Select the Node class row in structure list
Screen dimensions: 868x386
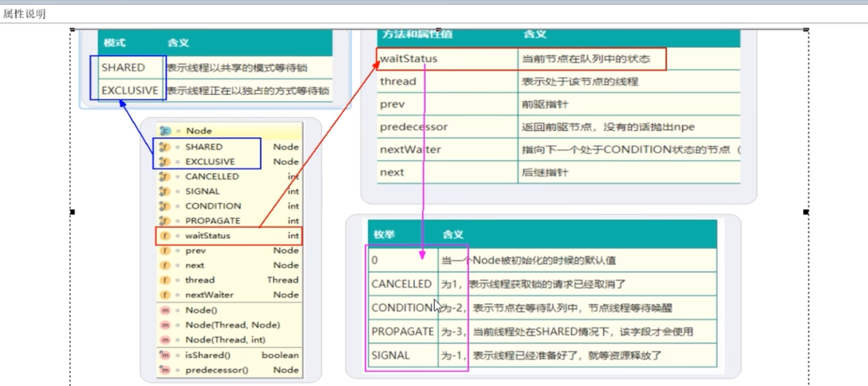[x=230, y=131]
